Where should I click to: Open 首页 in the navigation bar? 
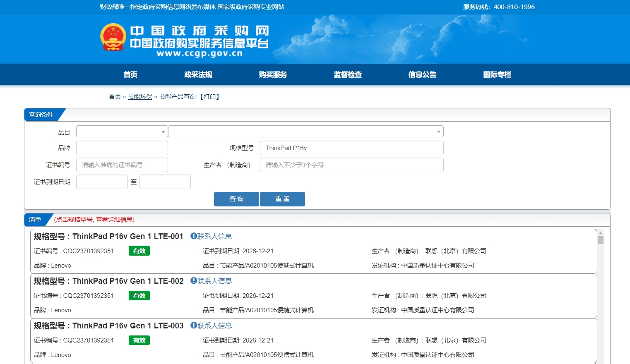(130, 74)
